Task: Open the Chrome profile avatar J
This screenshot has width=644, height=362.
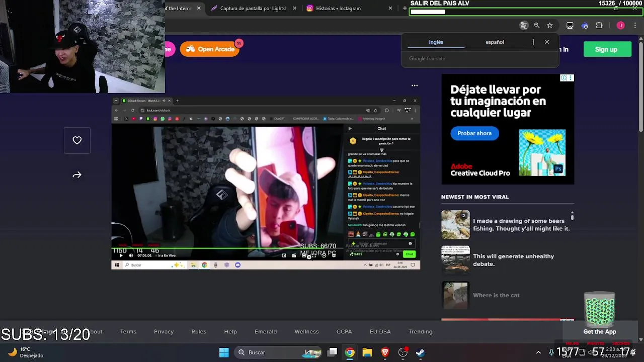Action: tap(620, 26)
